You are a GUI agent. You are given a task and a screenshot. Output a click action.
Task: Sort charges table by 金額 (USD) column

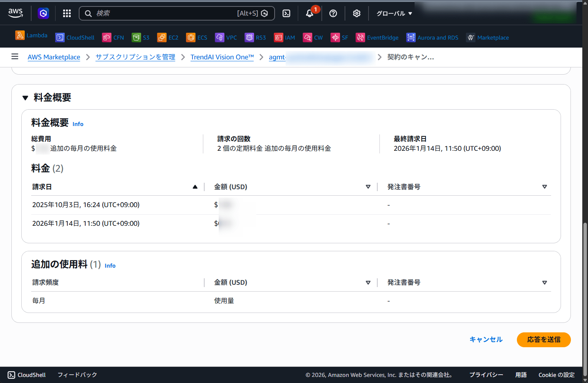pos(368,187)
